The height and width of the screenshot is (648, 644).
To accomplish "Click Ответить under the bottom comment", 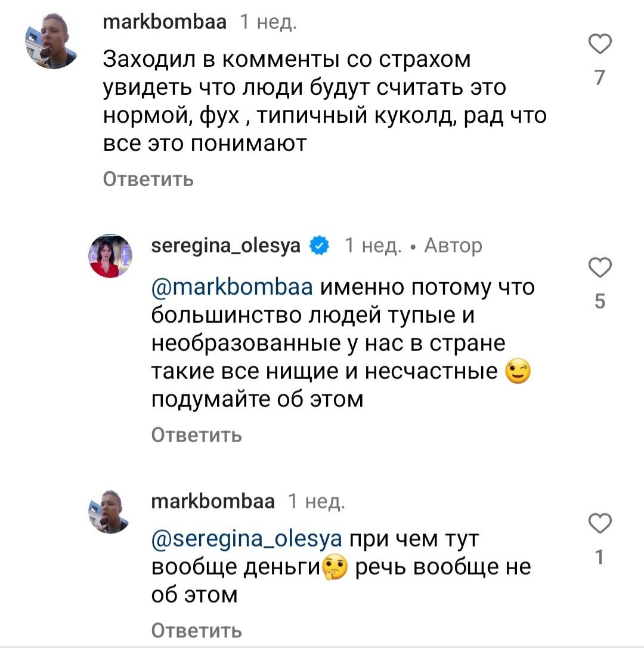I will (x=196, y=630).
